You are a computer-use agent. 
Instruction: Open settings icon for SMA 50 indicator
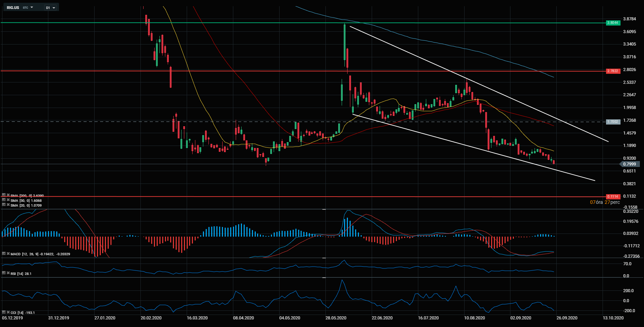tap(3, 200)
